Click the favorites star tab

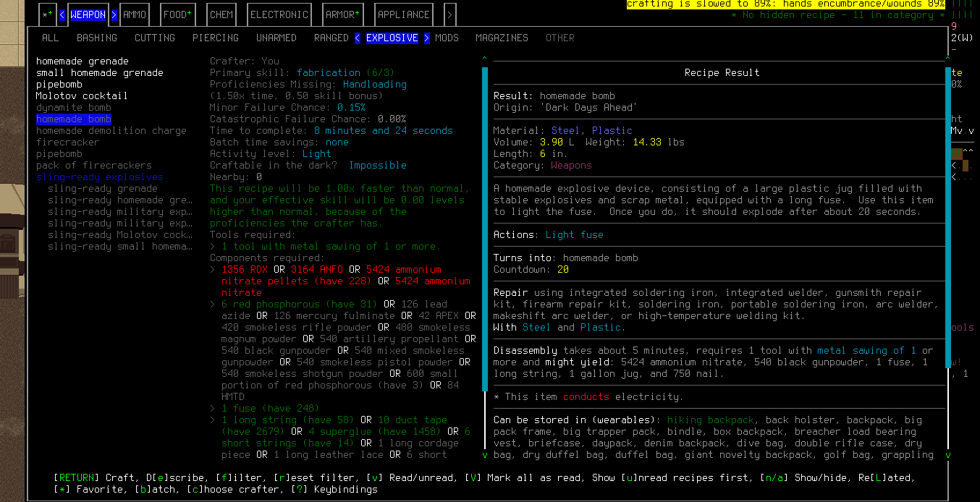[47, 14]
